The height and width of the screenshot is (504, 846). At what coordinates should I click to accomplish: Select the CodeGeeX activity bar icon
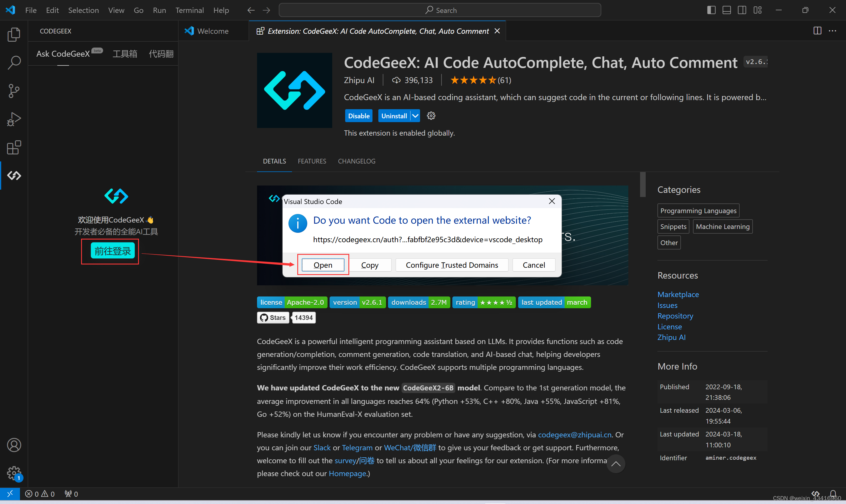14,176
